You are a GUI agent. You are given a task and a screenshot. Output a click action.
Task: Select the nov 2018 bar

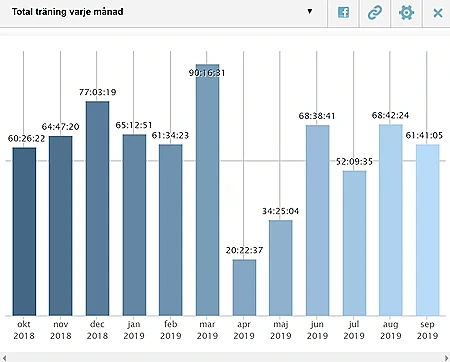click(61, 226)
